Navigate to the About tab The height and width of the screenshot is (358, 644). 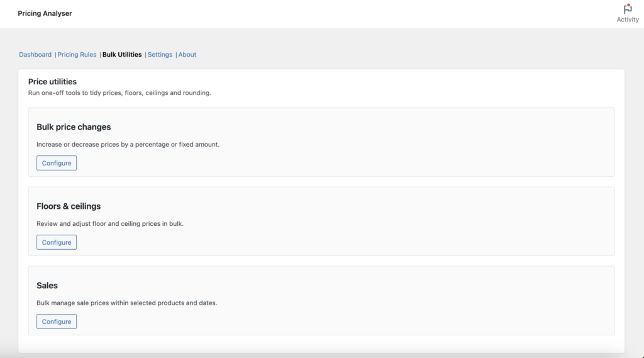click(x=187, y=55)
